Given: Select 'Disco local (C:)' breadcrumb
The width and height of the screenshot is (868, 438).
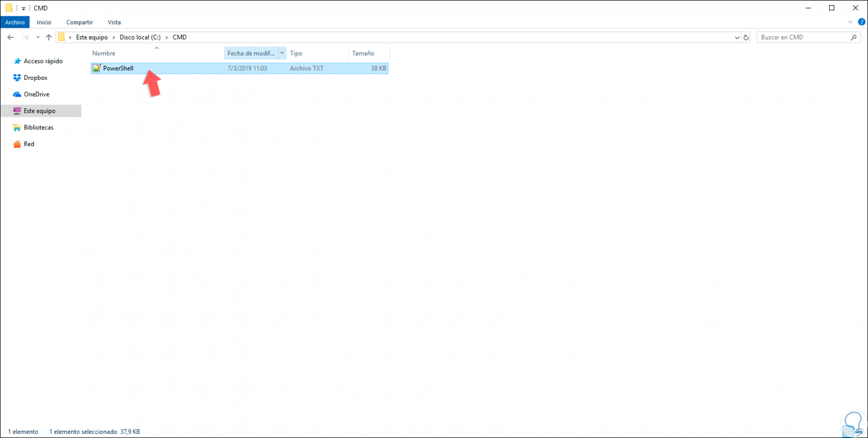Looking at the screenshot, I should coord(140,37).
